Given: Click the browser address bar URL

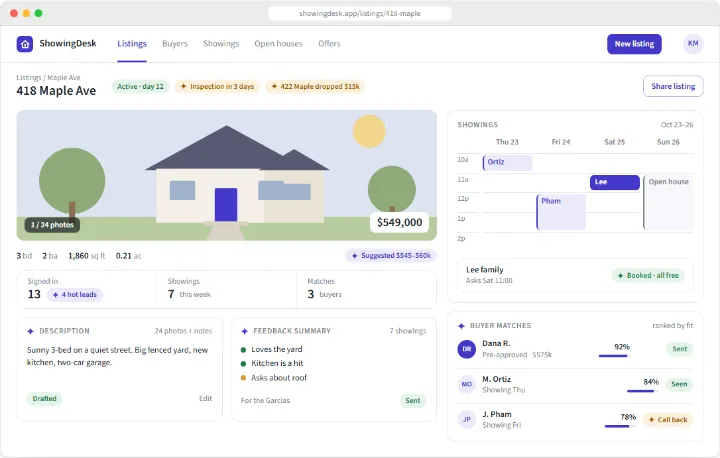Looking at the screenshot, I should coord(360,13).
